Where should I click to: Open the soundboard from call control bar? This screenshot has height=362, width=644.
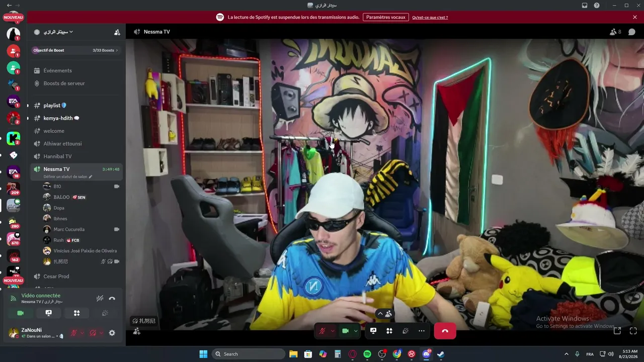point(406,331)
